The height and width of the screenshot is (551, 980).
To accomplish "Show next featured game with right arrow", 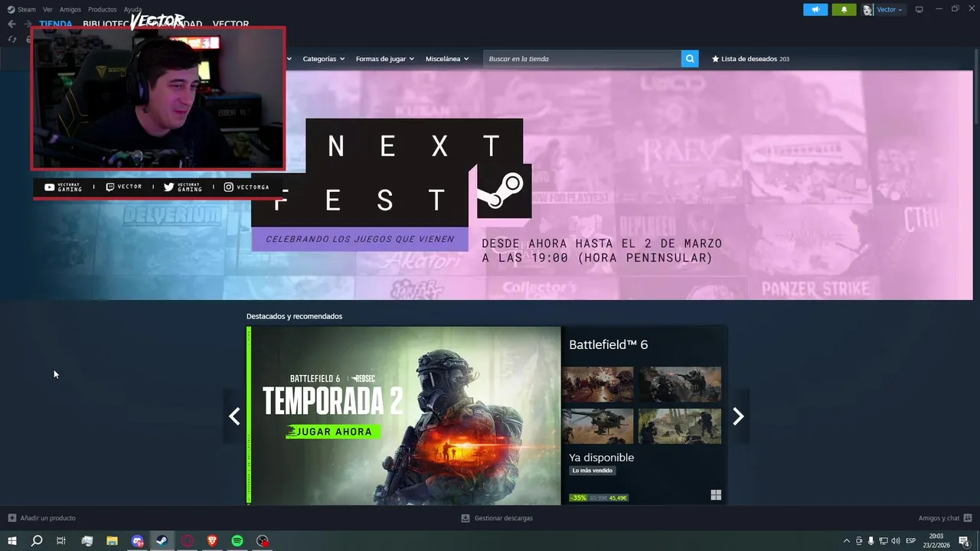I will (x=738, y=416).
